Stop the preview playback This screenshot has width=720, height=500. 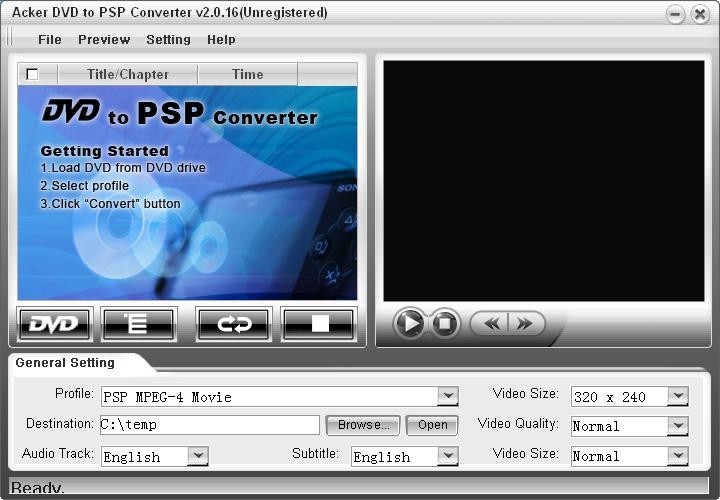[444, 324]
